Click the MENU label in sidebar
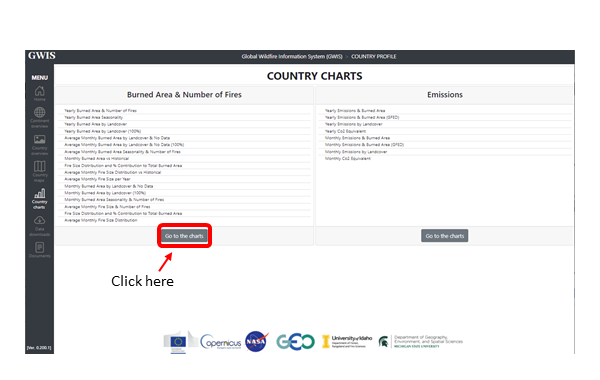This screenshot has width=600, height=380. [40, 78]
